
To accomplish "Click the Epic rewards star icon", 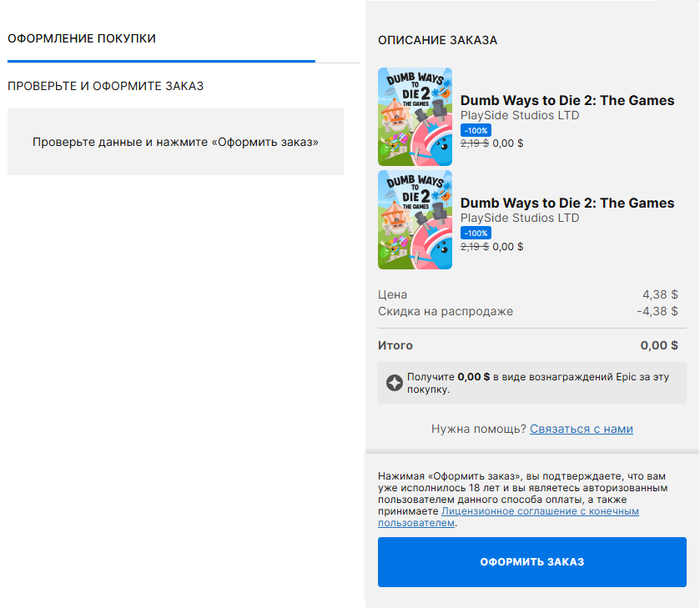I will coord(395,382).
